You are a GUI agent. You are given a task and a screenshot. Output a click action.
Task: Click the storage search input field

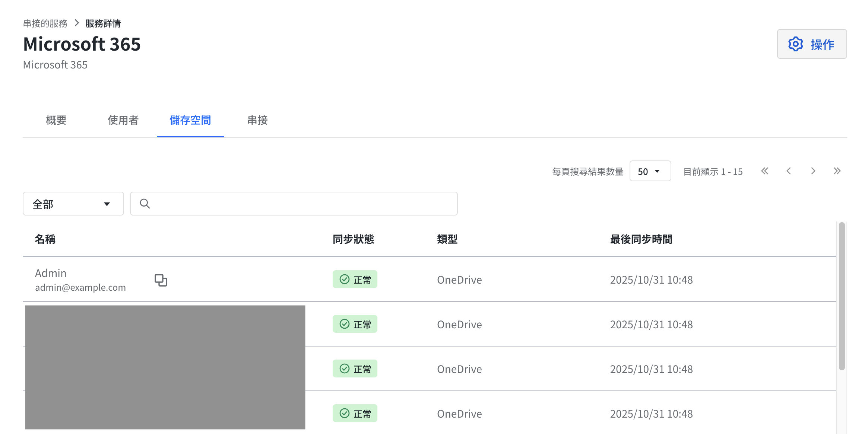pyautogui.click(x=294, y=204)
